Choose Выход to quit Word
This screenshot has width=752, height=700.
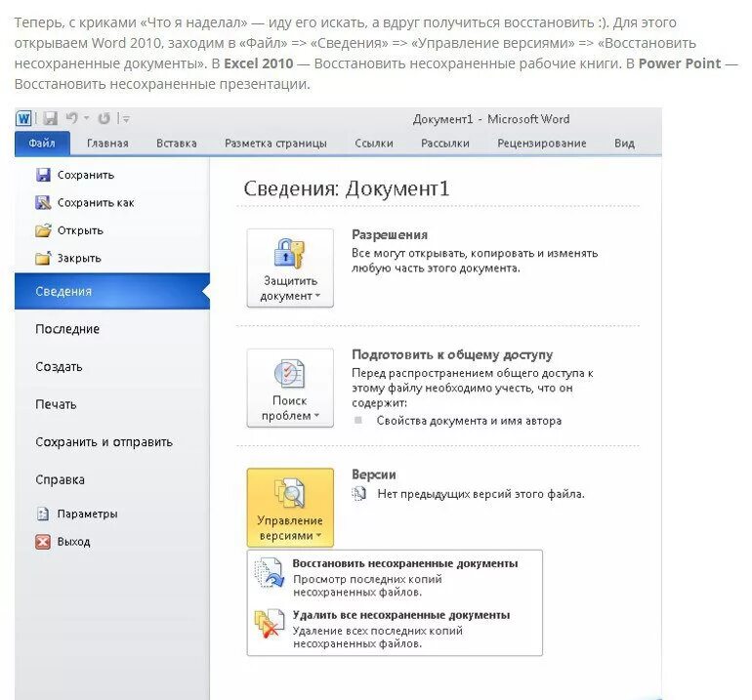pos(73,542)
